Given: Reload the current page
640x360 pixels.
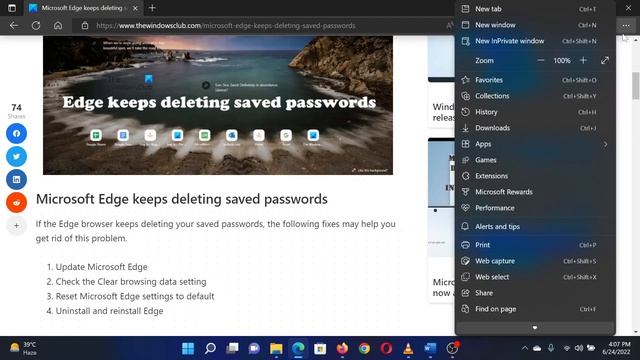Looking at the screenshot, I should click(x=36, y=25).
